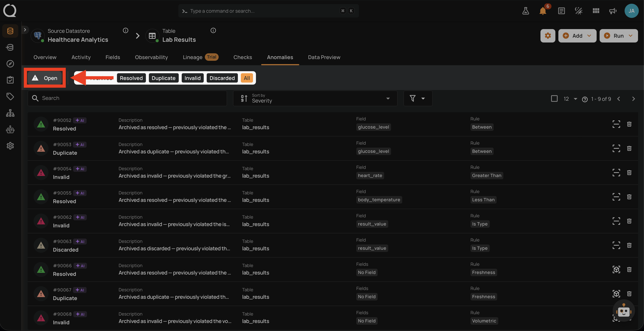This screenshot has height=331, width=644.
Task: Switch to the Observability tab
Action: [x=151, y=57]
